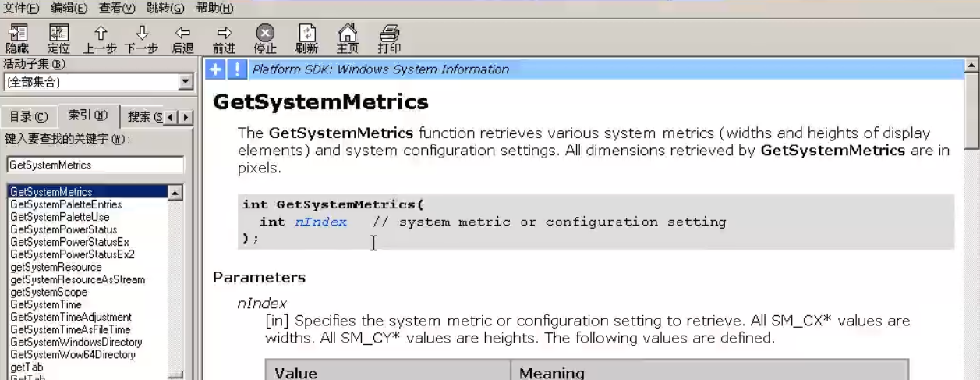Click the Hide (隐藏) toolbar icon
Viewport: 980px width, 380px height.
pyautogui.click(x=17, y=39)
